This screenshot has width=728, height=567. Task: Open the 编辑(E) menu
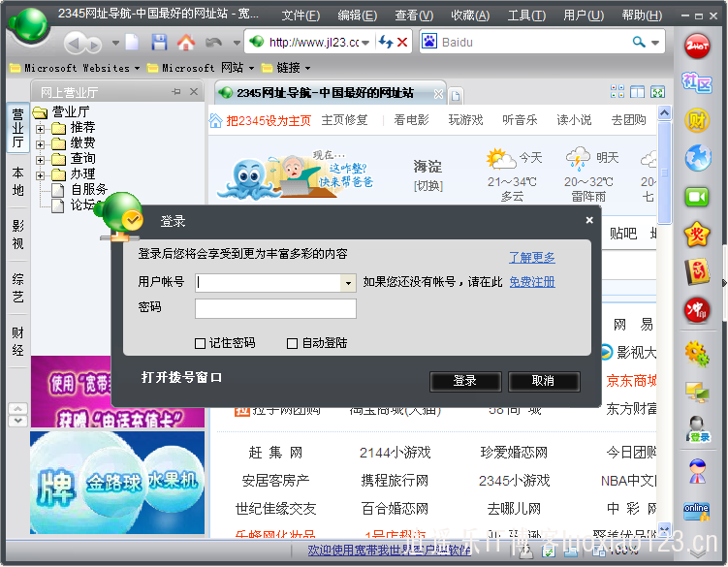point(358,16)
